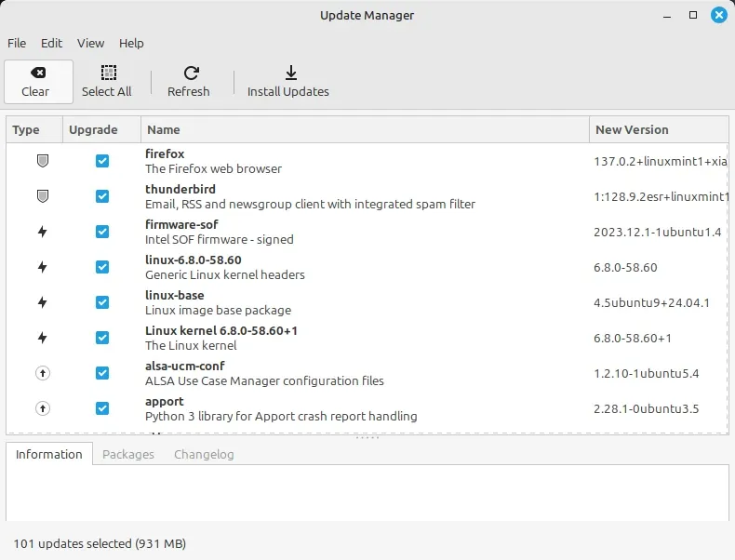Open the File menu
This screenshot has width=735, height=560.
click(x=17, y=43)
